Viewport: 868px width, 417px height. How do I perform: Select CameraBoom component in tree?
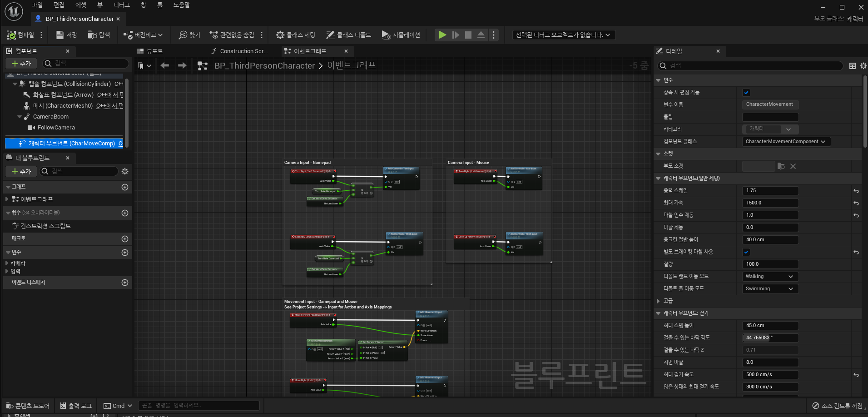(x=51, y=117)
